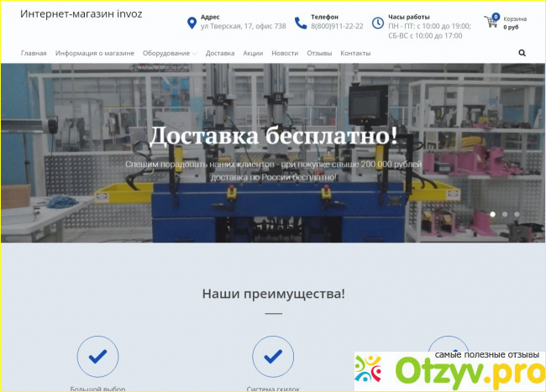Click the Большой выбор checkmark icon
This screenshot has width=546, height=392.
coord(97,356)
